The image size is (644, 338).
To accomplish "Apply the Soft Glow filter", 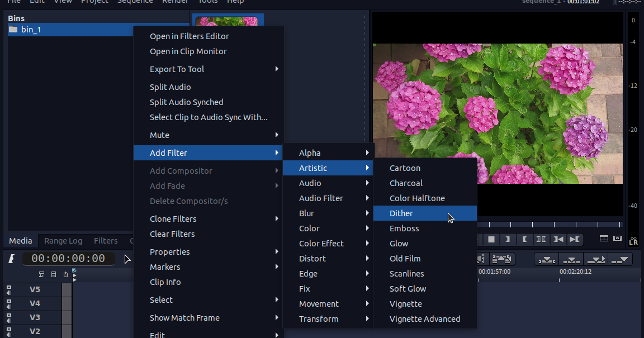I will (425, 289).
